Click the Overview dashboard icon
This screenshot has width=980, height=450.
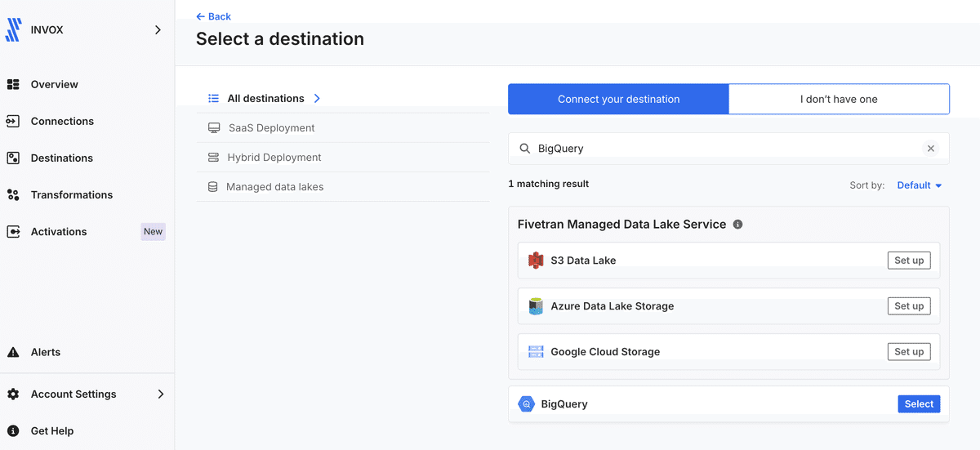[13, 84]
